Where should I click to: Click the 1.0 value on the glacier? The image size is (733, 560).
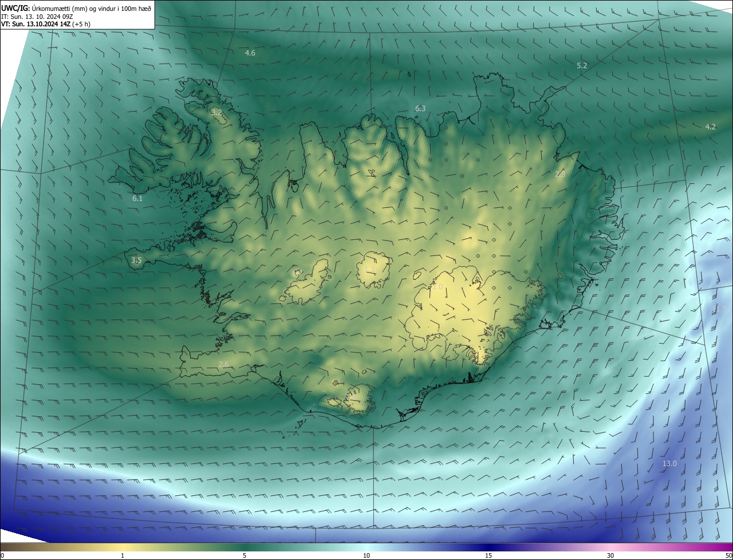point(438,286)
